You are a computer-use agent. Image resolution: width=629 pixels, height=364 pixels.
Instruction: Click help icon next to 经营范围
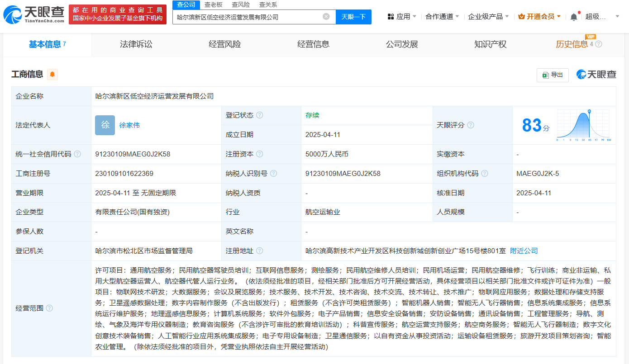pos(49,308)
